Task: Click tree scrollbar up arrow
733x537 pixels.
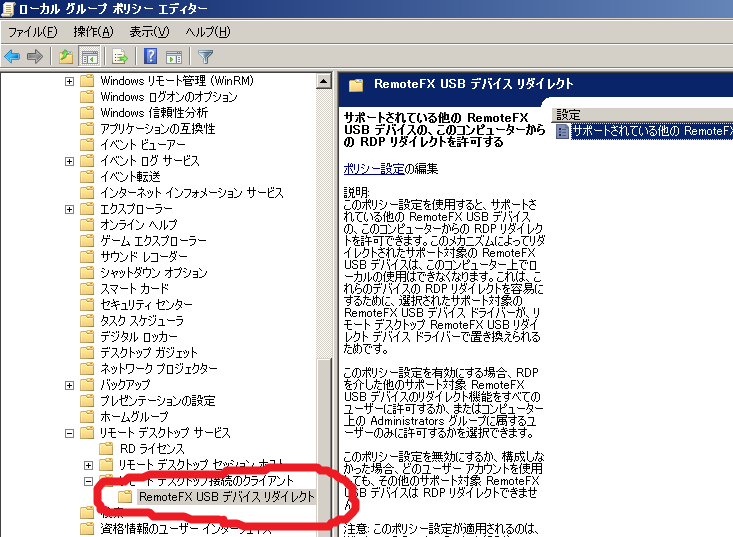Action: click(x=323, y=81)
